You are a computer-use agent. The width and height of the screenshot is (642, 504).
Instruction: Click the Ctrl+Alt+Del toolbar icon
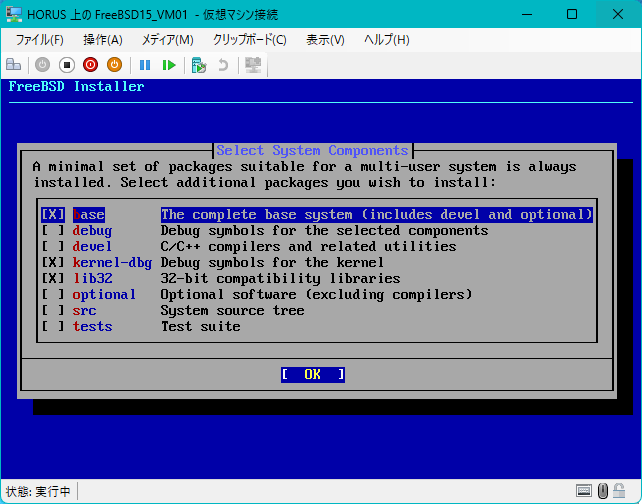coord(14,65)
